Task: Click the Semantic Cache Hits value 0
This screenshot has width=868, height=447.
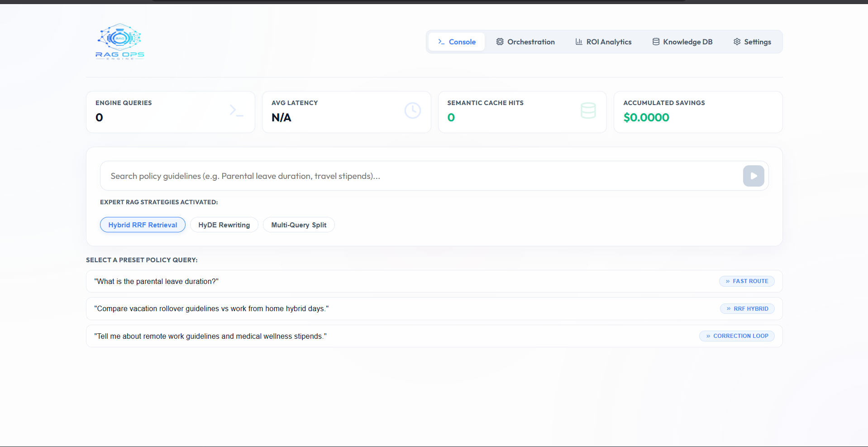Action: click(451, 117)
